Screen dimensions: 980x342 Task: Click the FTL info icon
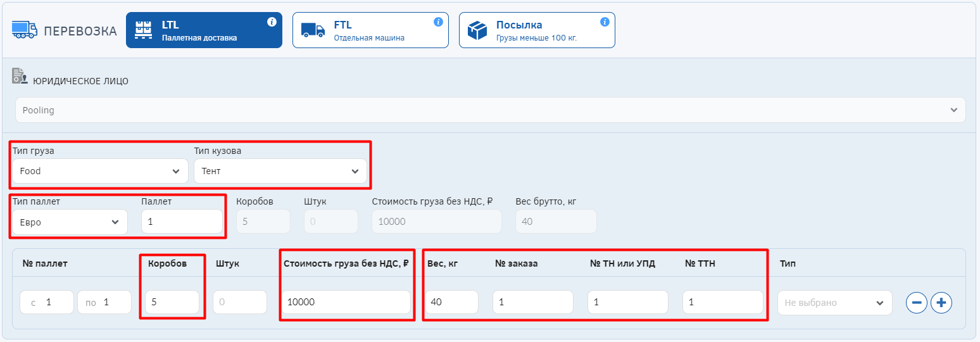point(438,22)
